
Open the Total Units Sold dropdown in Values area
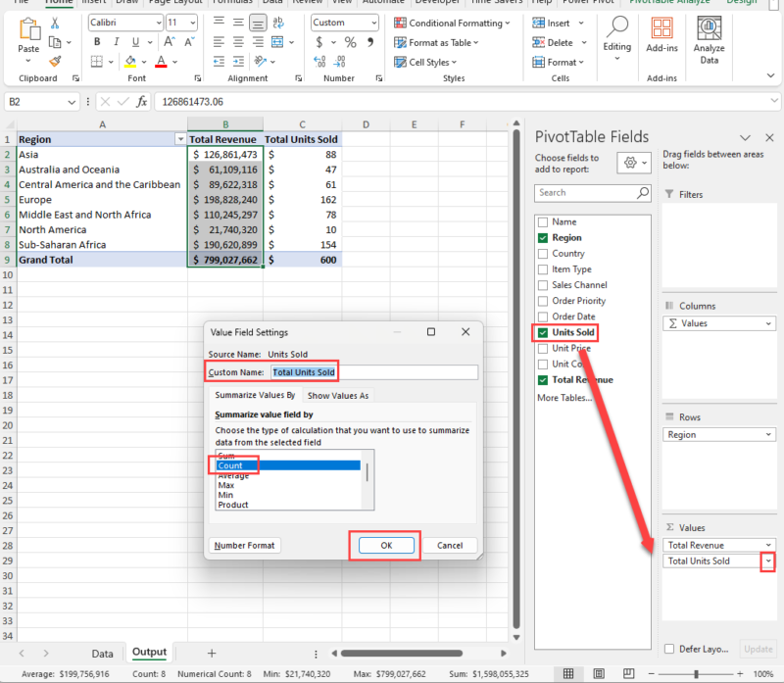pyautogui.click(x=768, y=561)
